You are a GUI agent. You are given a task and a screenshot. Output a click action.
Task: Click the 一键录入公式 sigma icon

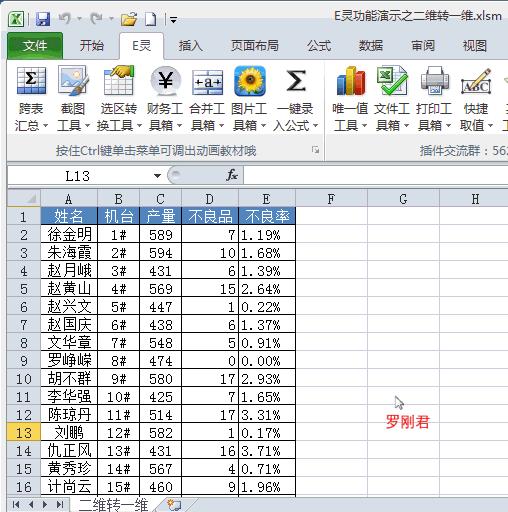(x=296, y=80)
